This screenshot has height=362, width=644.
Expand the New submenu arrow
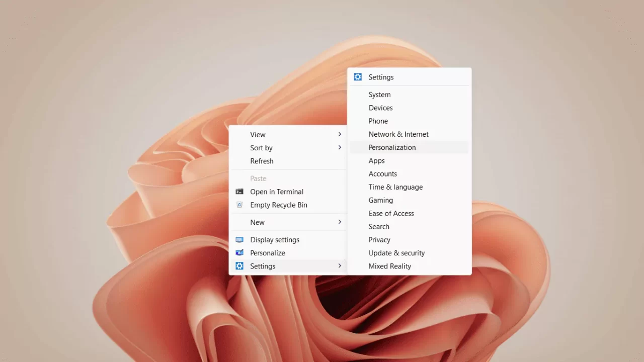[x=340, y=222]
